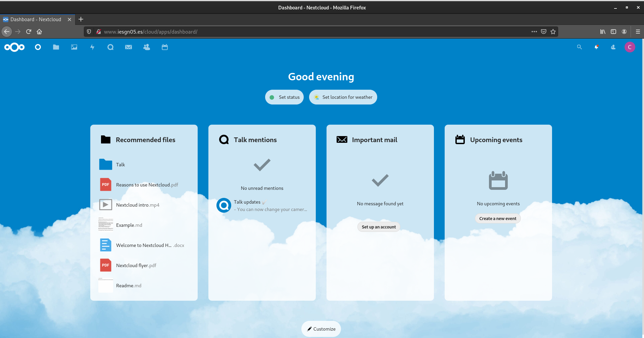Open the Talk app icon
Viewport: 644px width, 338px height.
[110, 47]
